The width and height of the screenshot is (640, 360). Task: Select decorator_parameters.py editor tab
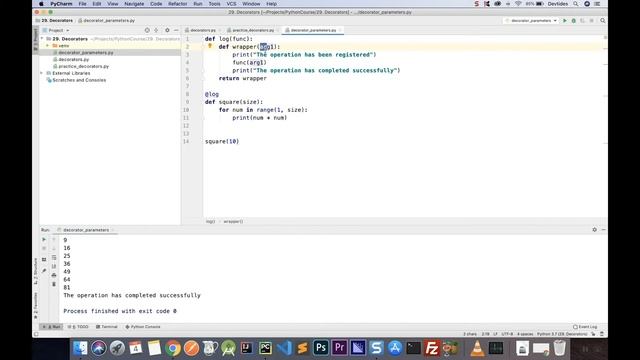[313, 30]
